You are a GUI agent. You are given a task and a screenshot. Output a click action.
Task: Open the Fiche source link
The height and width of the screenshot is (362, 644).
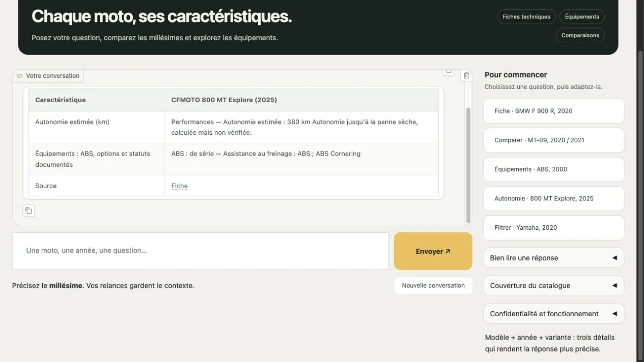[179, 186]
